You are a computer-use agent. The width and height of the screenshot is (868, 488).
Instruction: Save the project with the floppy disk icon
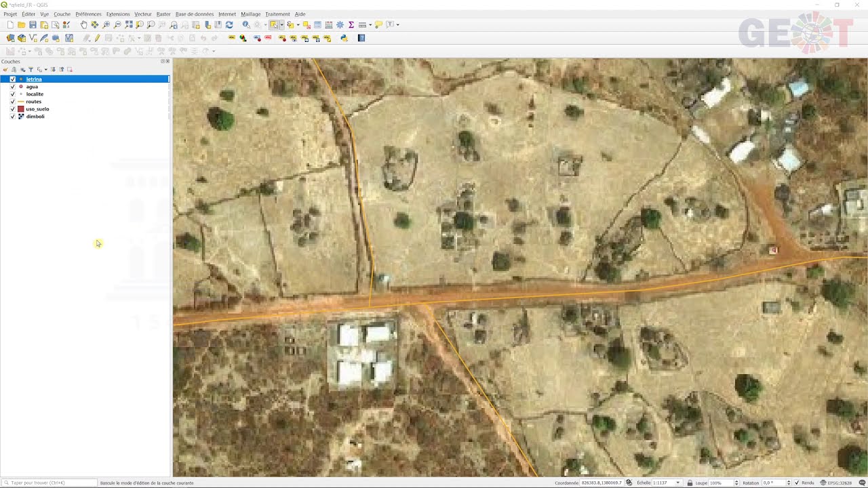[x=33, y=24]
